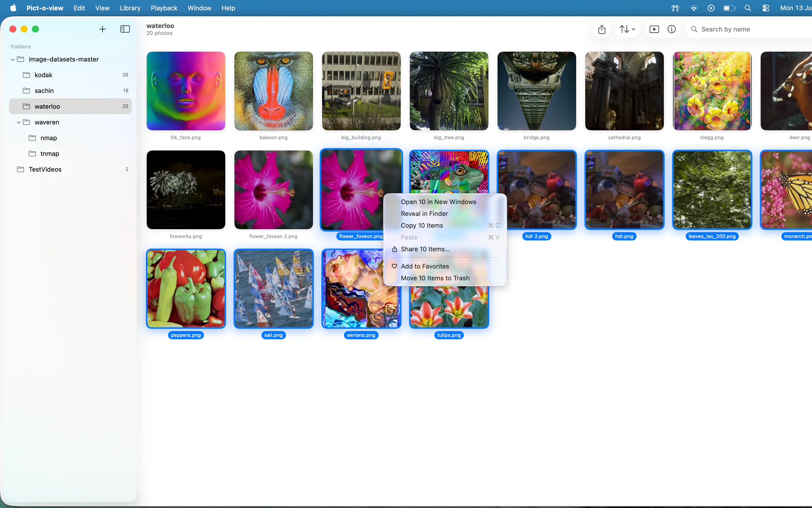Select the clegg.png thumbnail
812x508 pixels.
coord(712,91)
